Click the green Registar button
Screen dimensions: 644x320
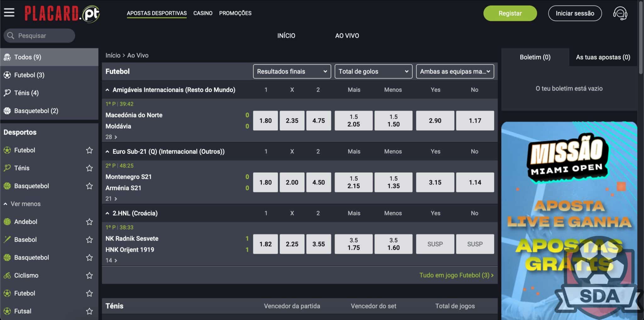(510, 13)
